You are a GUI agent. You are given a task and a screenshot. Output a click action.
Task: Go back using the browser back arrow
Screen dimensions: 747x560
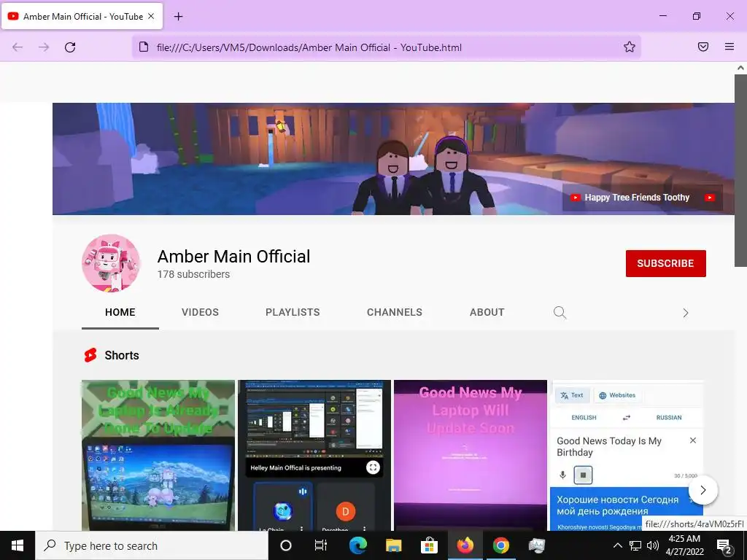point(18,47)
